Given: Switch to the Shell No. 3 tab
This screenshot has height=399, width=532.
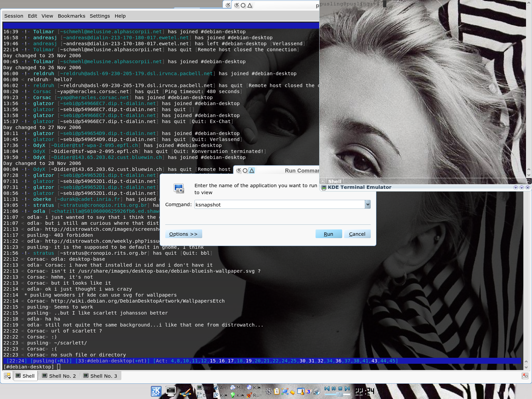Looking at the screenshot, I should [x=100, y=376].
